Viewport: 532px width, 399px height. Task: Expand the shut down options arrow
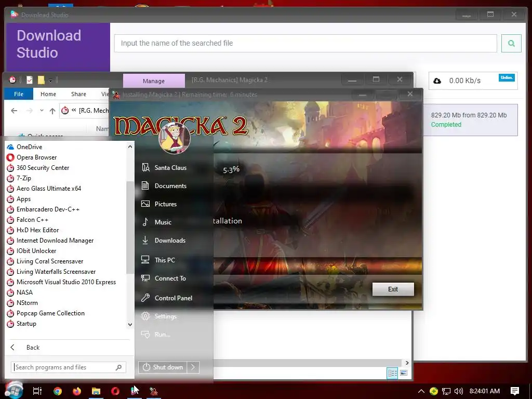point(193,367)
